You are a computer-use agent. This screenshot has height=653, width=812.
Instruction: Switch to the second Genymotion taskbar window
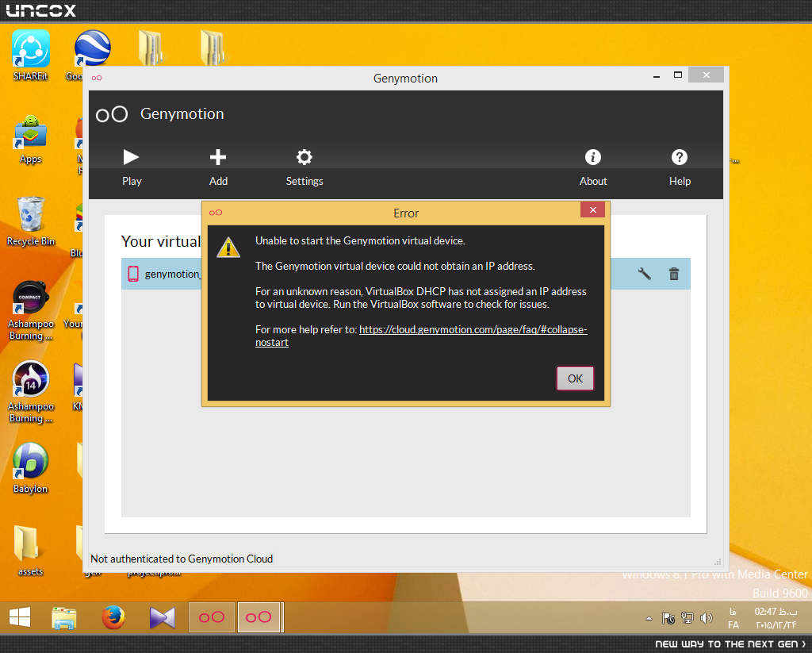tap(259, 617)
